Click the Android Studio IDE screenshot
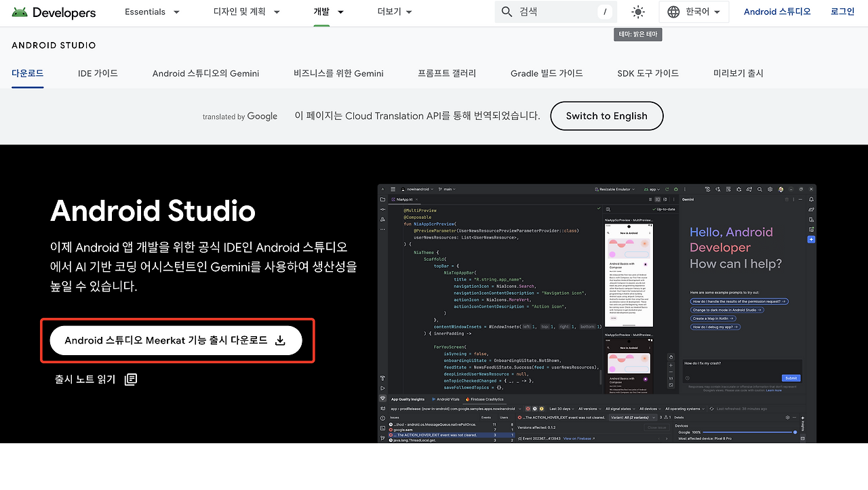Screen dimensions: 868x490 (x=597, y=314)
